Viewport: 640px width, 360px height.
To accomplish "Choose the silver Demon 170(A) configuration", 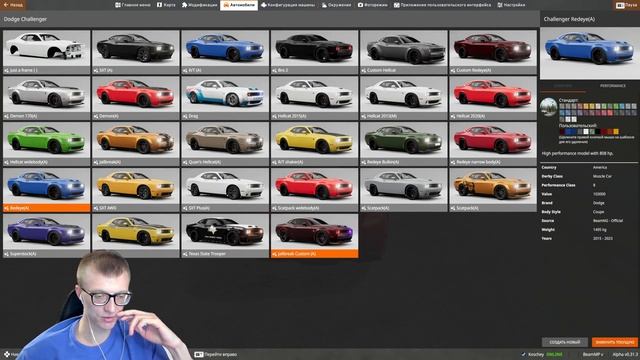I will pyautogui.click(x=47, y=98).
